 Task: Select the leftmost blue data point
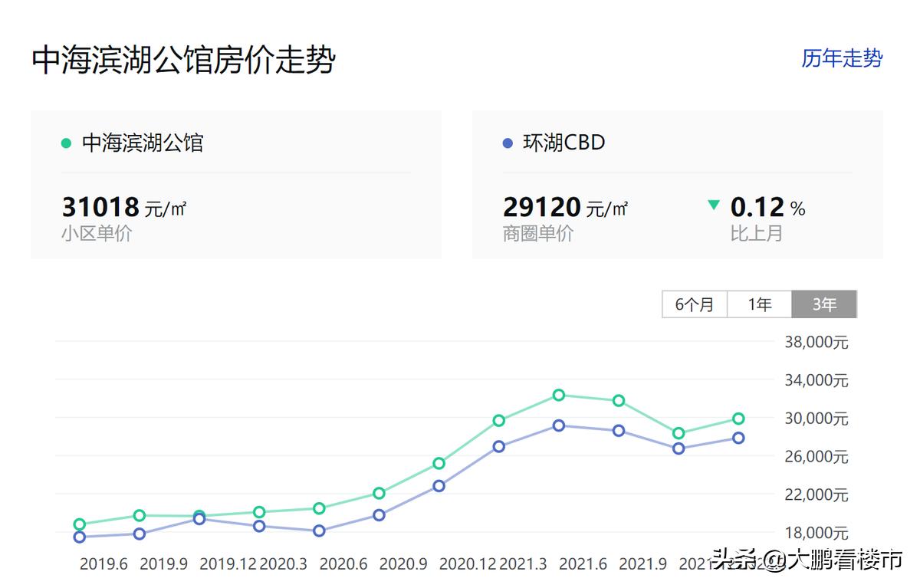pyautogui.click(x=79, y=537)
